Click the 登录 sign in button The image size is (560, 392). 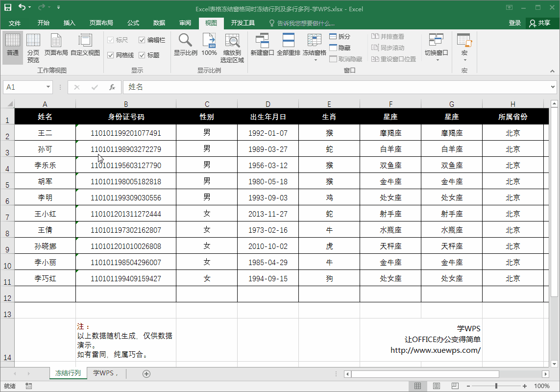tap(514, 23)
